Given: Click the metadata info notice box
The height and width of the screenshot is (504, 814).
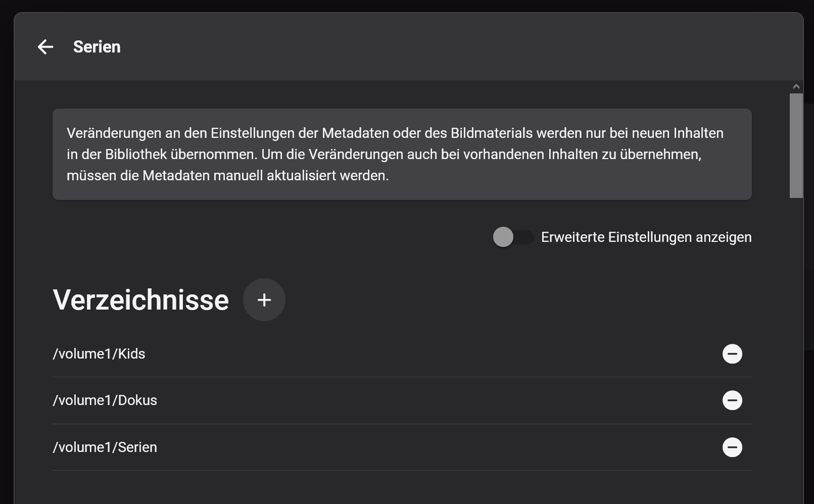Looking at the screenshot, I should (402, 155).
